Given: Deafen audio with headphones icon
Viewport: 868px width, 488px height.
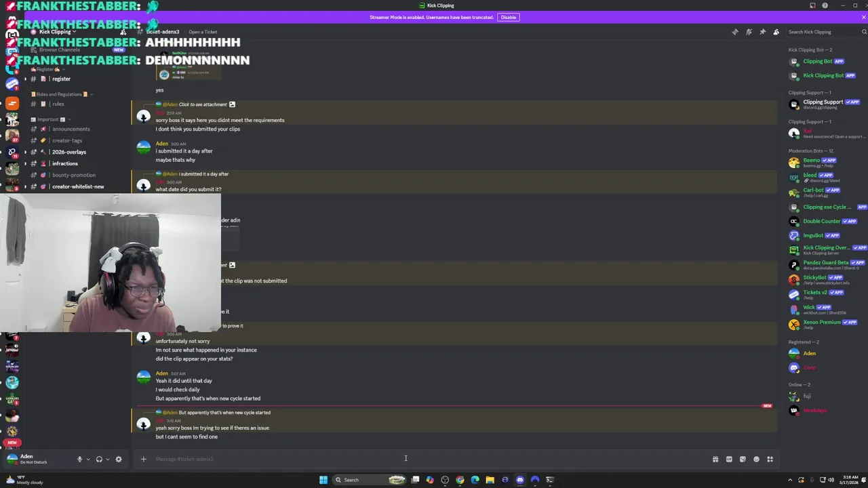Looking at the screenshot, I should (99, 460).
